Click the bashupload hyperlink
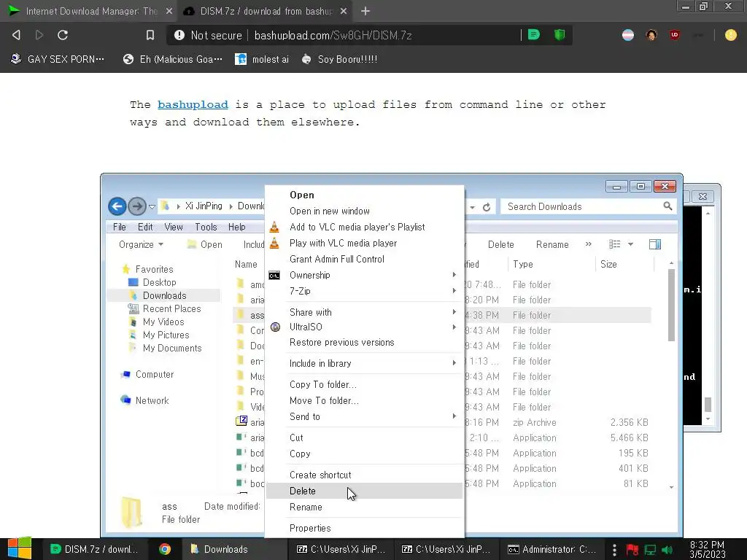This screenshot has width=747, height=560. point(193,104)
